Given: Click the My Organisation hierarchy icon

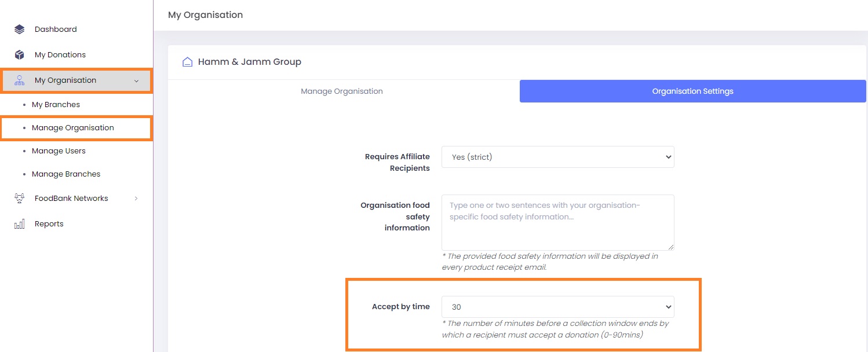Looking at the screenshot, I should 20,80.
